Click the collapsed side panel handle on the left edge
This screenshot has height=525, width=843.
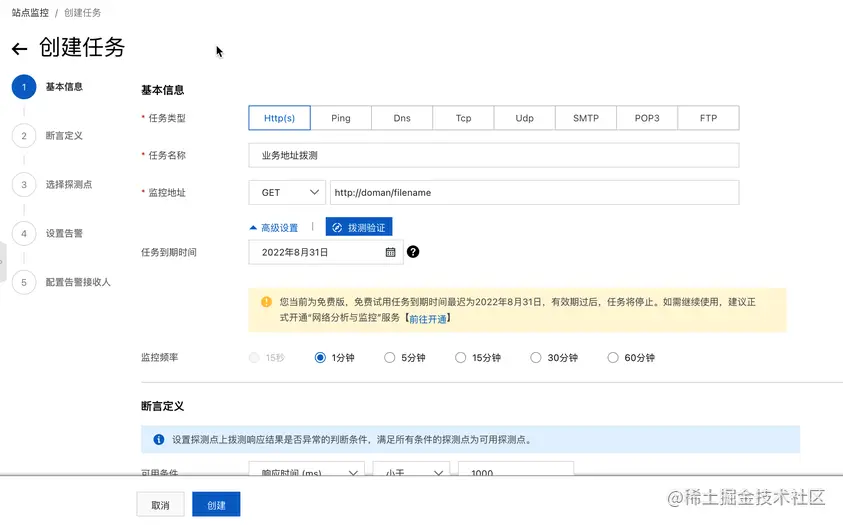click(x=3, y=262)
